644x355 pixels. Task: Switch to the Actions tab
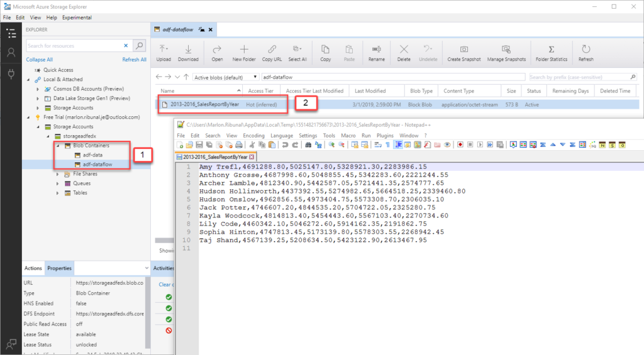click(33, 268)
